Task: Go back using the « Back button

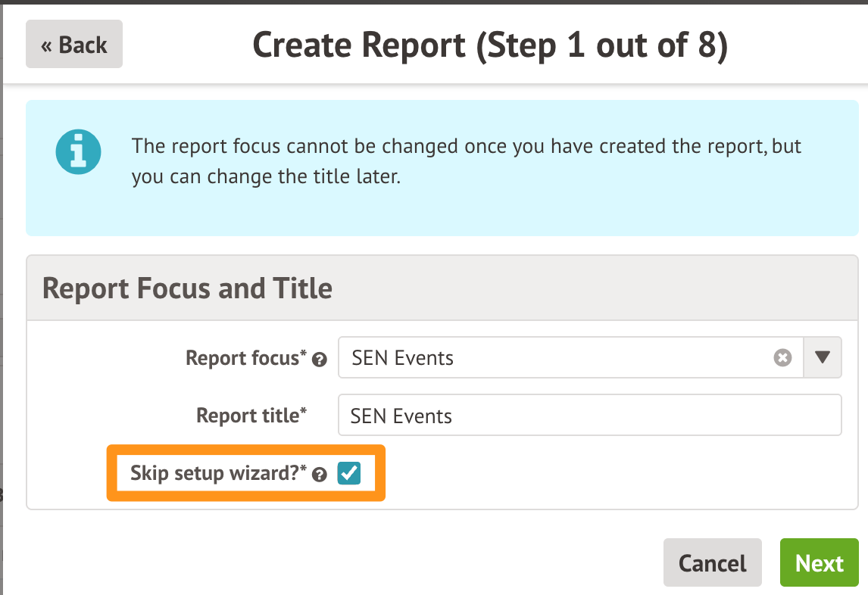Action: coord(74,45)
